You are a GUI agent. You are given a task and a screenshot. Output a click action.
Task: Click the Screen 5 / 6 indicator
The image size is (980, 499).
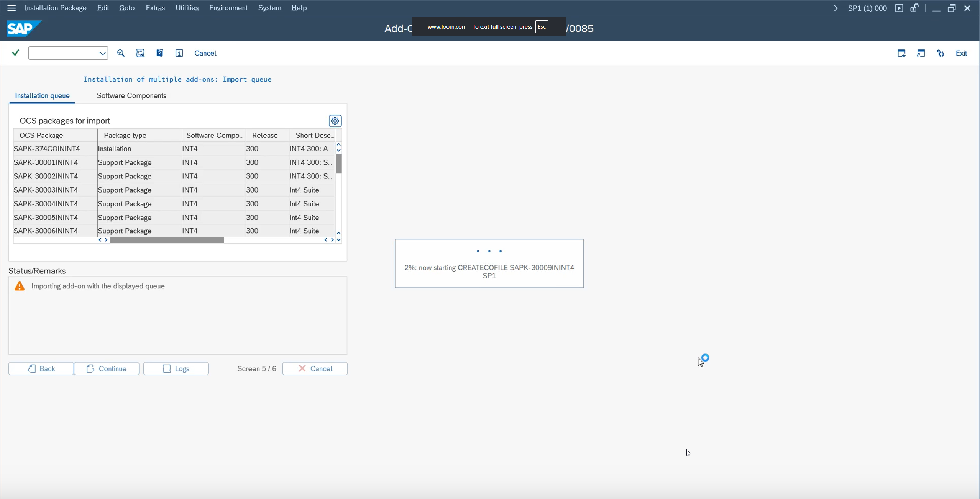tap(257, 368)
